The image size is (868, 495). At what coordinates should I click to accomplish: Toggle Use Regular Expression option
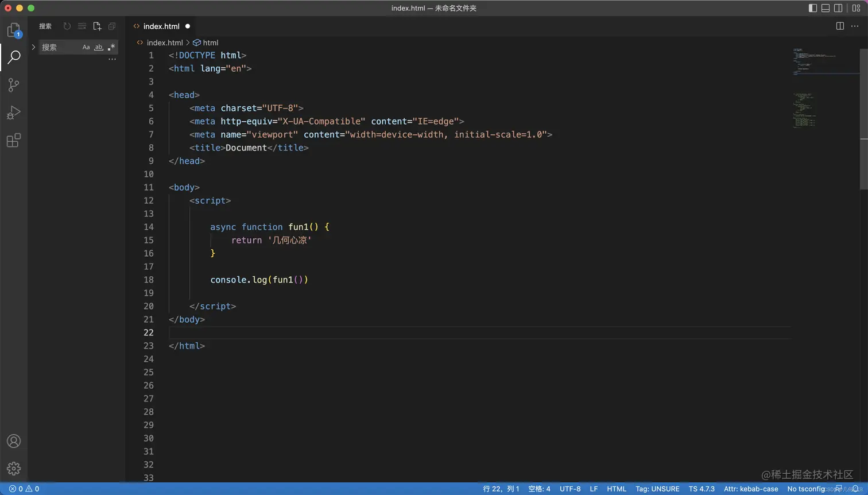(x=111, y=47)
